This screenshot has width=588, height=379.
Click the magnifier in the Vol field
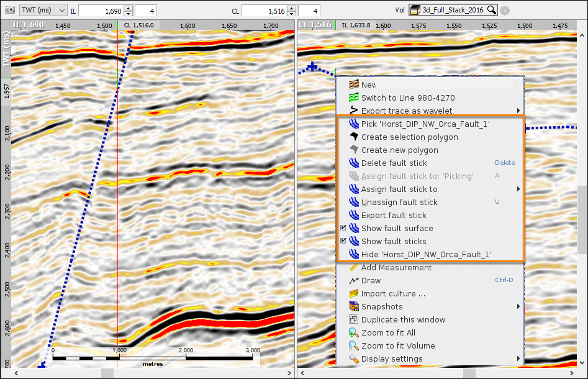point(491,10)
